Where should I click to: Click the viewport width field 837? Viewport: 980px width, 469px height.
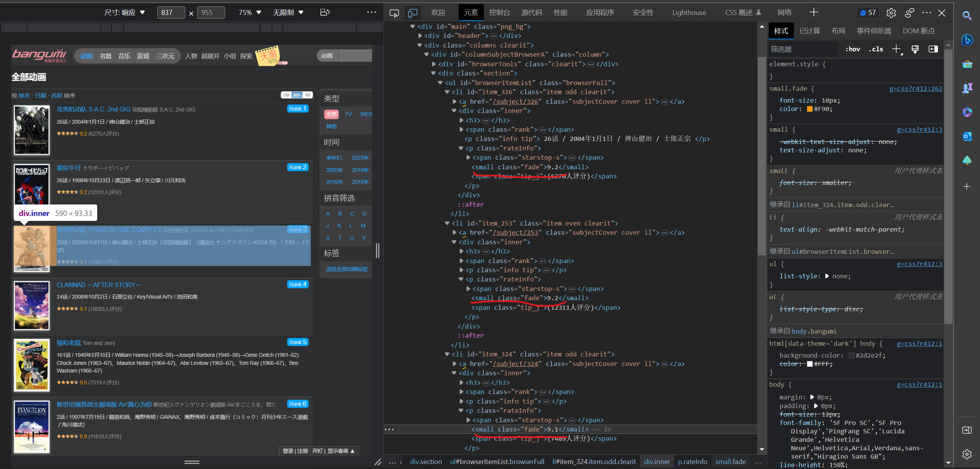(x=171, y=13)
